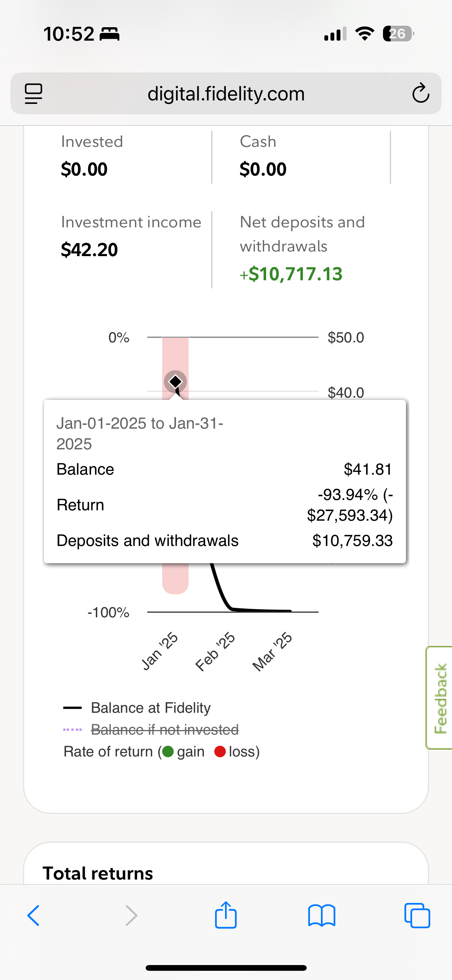Screen dimensions: 452x980
Task: Tap the Feb '25 axis label
Action: coord(215,651)
